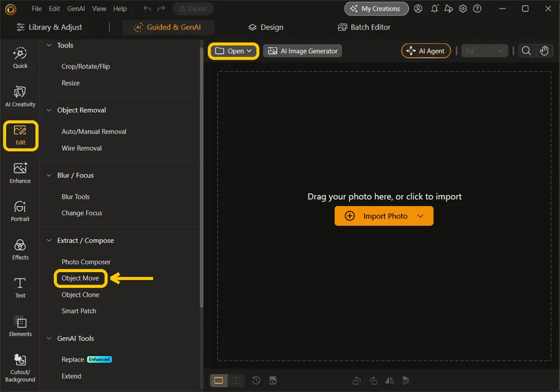The image size is (560, 392).
Task: Open the help question mark icon
Action: coord(477,8)
